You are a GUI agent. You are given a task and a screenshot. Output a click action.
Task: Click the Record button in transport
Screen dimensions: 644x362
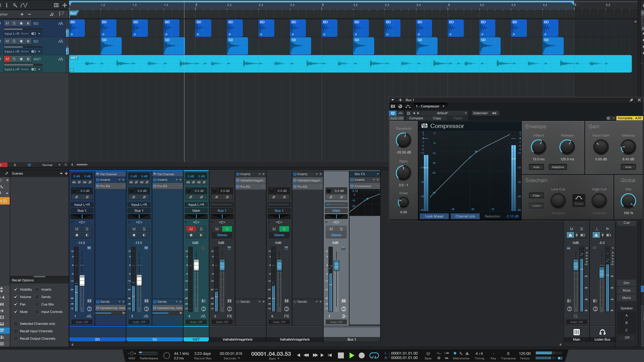point(361,355)
